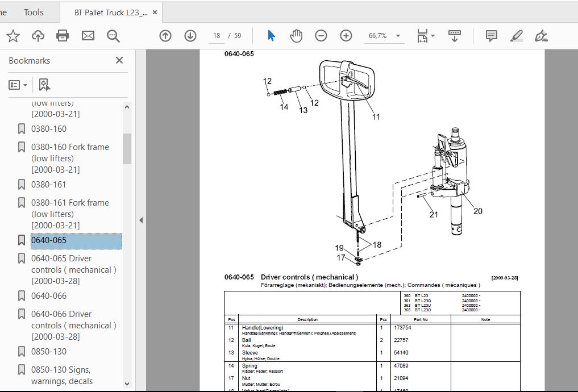578x392 pixels.
Task: Click the zoom out minus button
Action: pos(321,36)
